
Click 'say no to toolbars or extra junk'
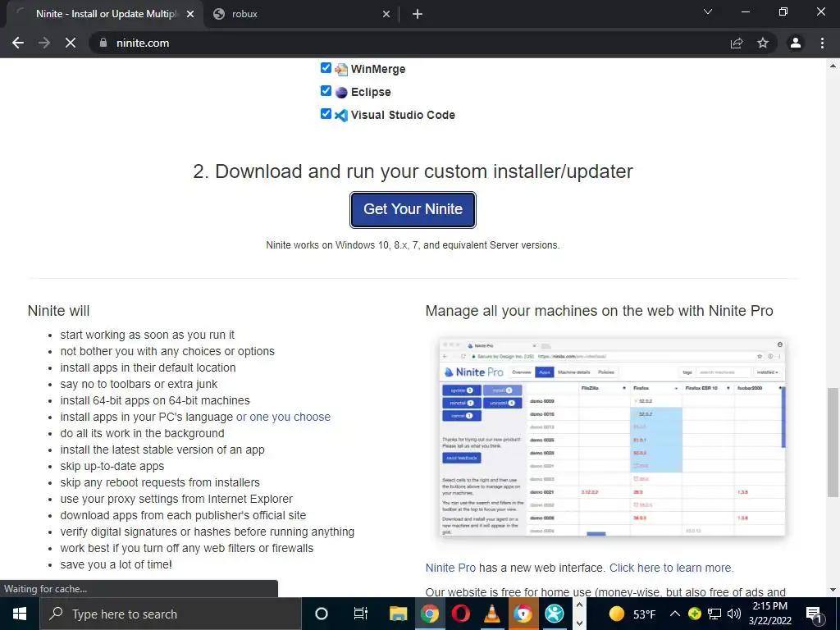click(x=139, y=384)
